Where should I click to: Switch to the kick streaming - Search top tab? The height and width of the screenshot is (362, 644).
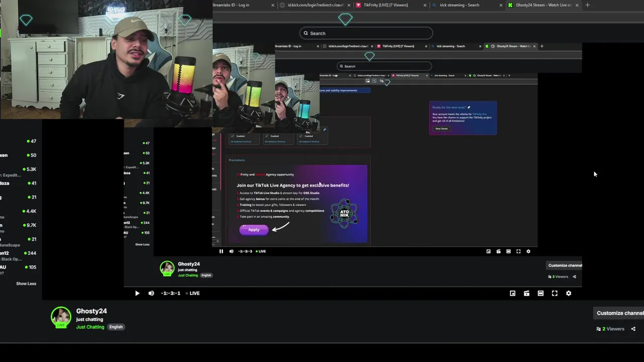[x=459, y=5]
